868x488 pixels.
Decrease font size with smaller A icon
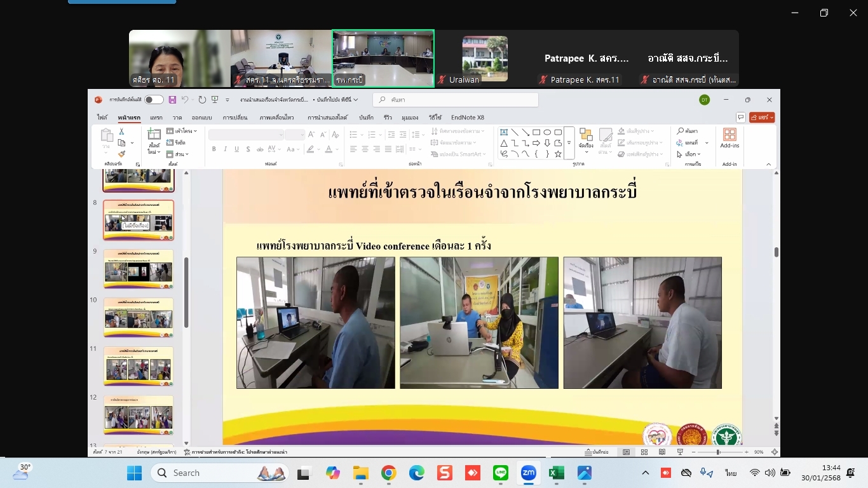point(323,134)
